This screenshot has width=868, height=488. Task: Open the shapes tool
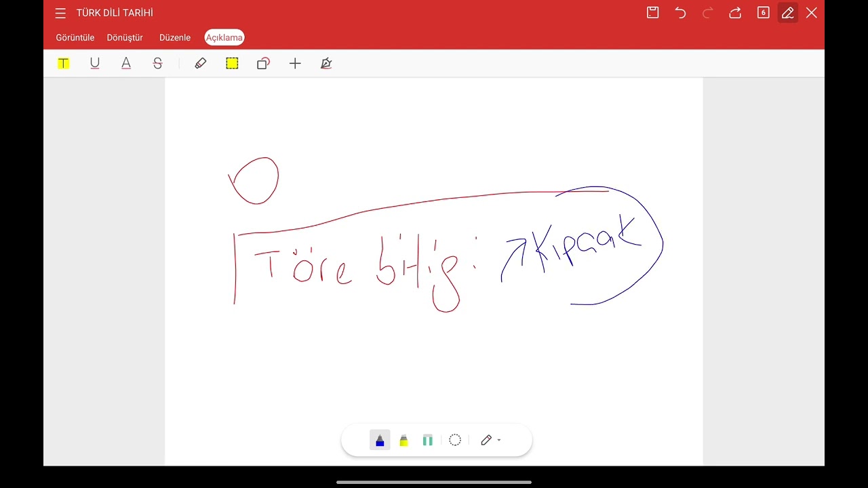263,64
